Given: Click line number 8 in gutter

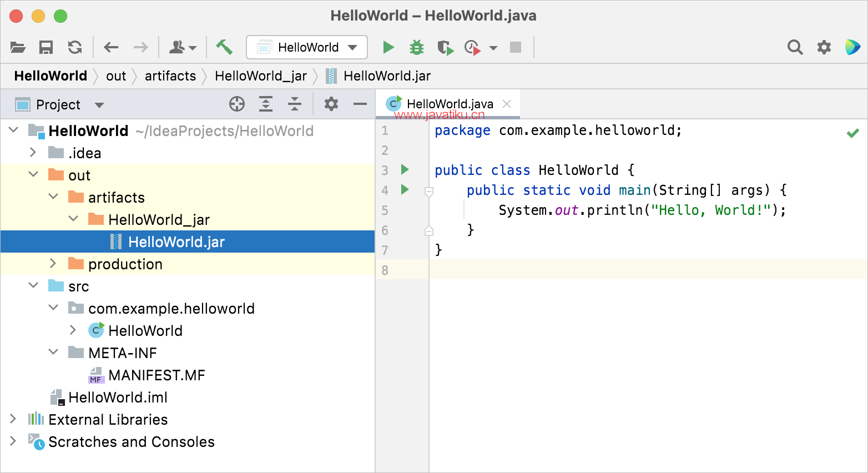Looking at the screenshot, I should point(385,270).
